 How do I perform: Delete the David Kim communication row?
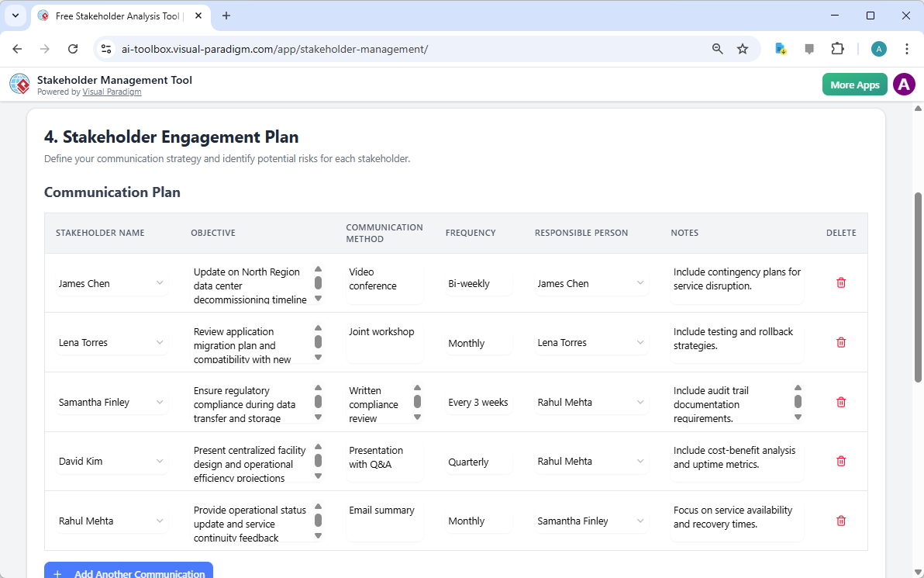point(840,461)
